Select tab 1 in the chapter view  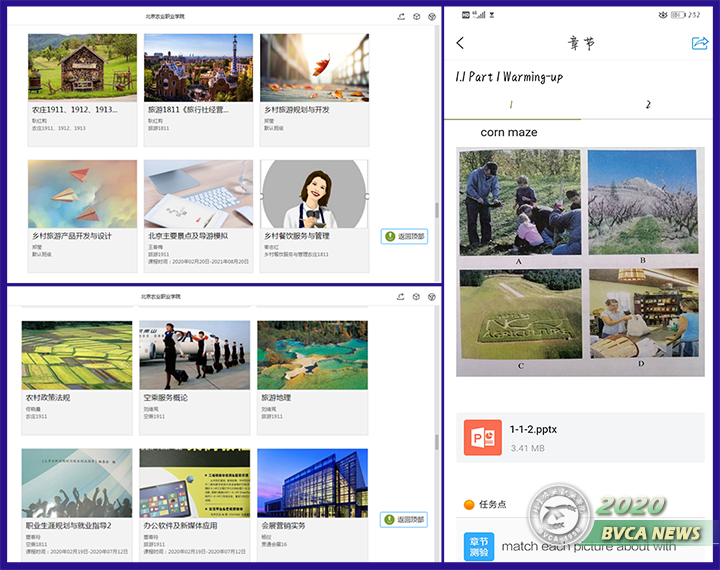click(511, 105)
